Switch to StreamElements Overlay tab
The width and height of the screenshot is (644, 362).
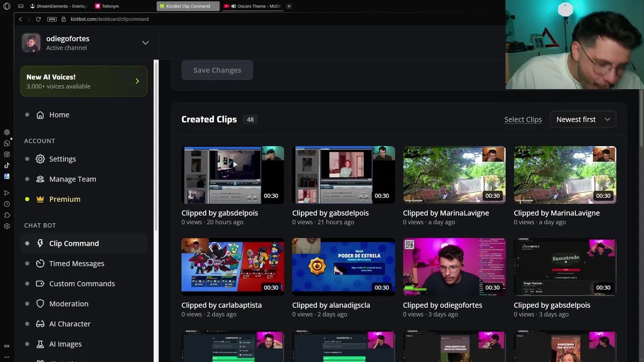pyautogui.click(x=58, y=6)
